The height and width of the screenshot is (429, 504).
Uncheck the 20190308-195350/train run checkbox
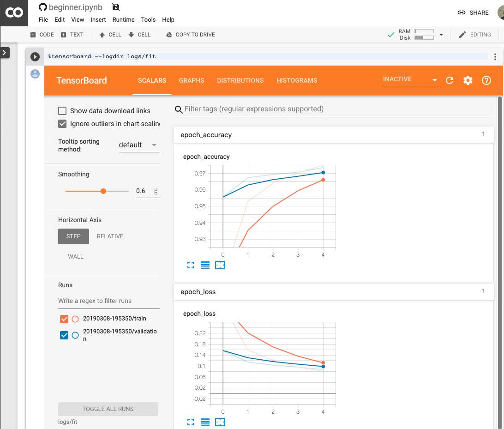[x=64, y=319]
